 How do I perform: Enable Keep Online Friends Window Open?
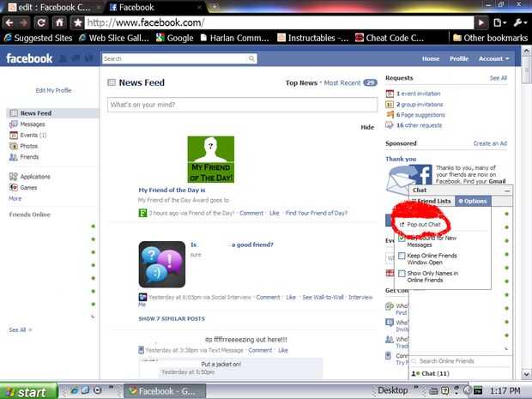(x=402, y=256)
